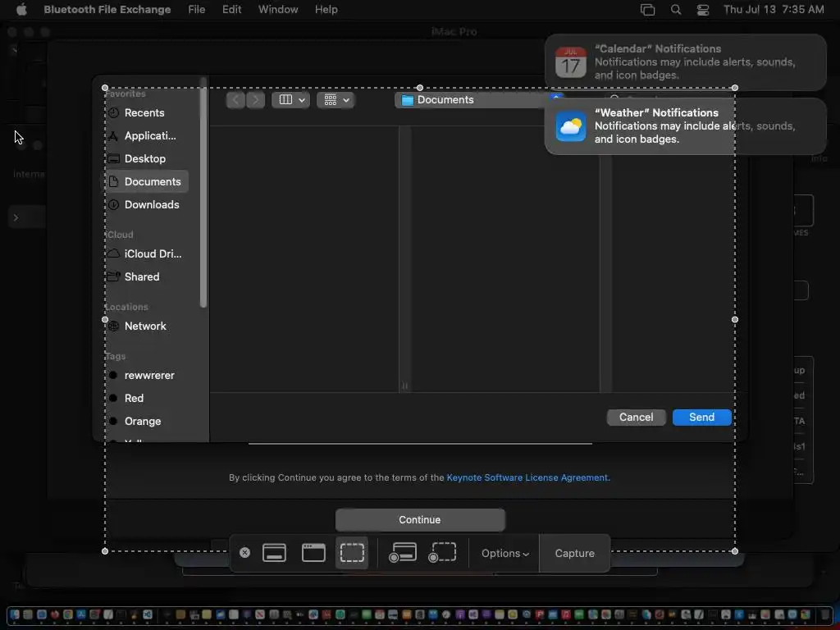The height and width of the screenshot is (630, 840).
Task: Open the Window menu
Action: (x=278, y=10)
